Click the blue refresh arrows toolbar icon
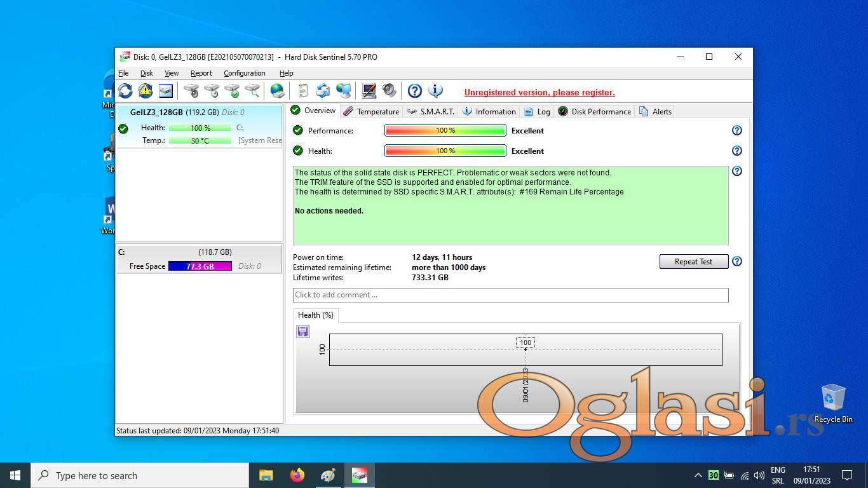Viewport: 868px width, 488px height. coord(125,91)
